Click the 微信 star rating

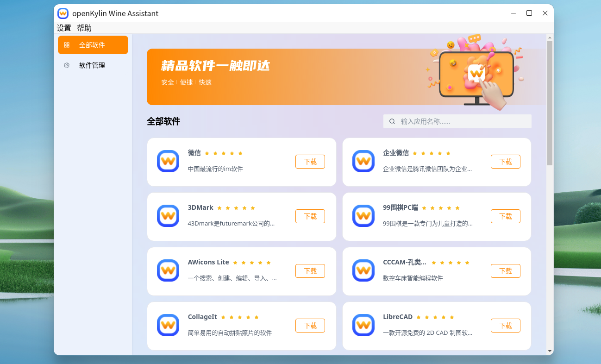(224, 153)
